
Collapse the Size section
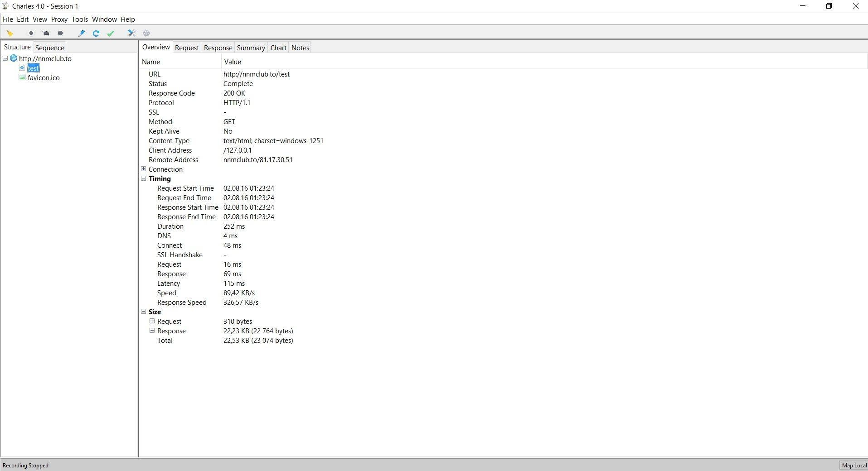pos(144,312)
